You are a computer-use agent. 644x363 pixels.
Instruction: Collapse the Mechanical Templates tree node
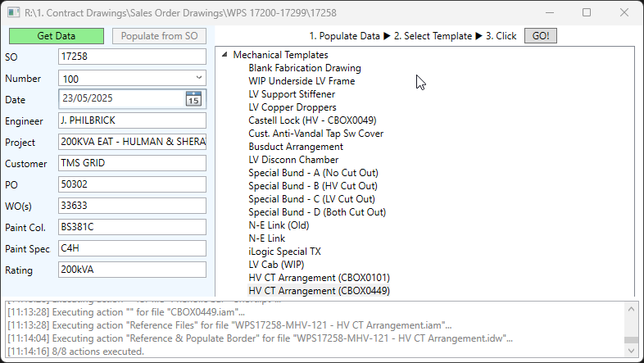click(x=224, y=55)
